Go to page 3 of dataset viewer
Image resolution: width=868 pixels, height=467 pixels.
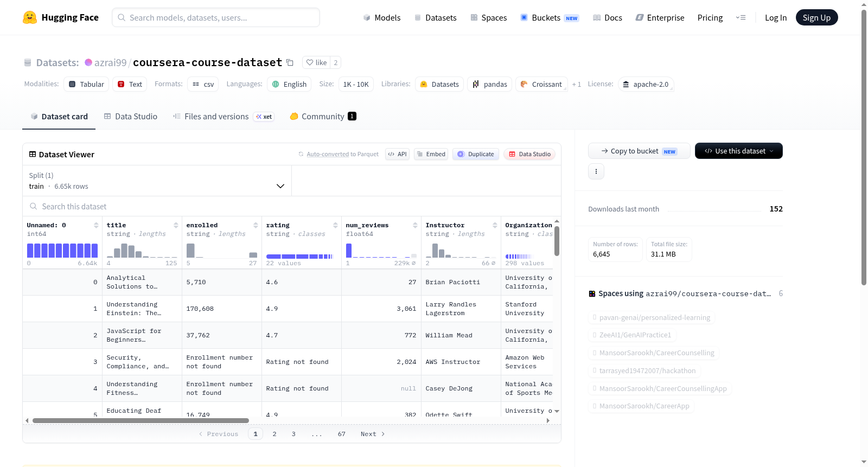(293, 433)
